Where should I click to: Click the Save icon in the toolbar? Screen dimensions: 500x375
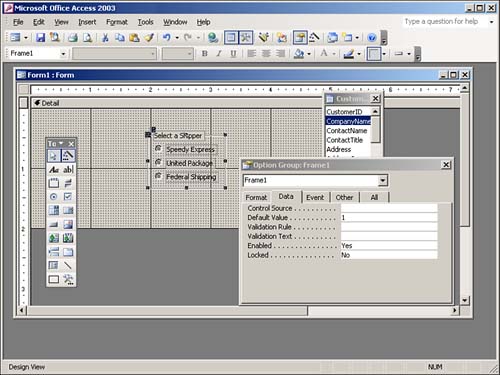coord(40,37)
